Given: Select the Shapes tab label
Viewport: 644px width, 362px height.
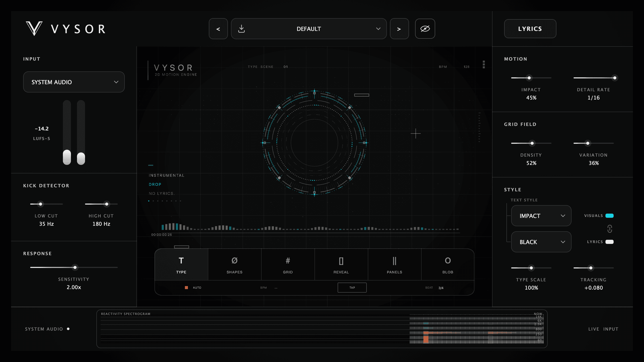Looking at the screenshot, I should click(234, 272).
